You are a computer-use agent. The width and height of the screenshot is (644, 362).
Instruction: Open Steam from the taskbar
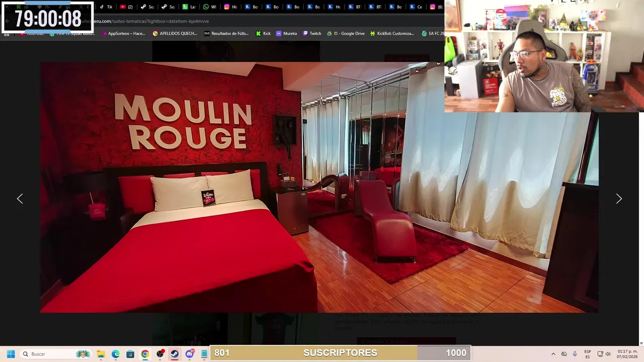point(175,354)
